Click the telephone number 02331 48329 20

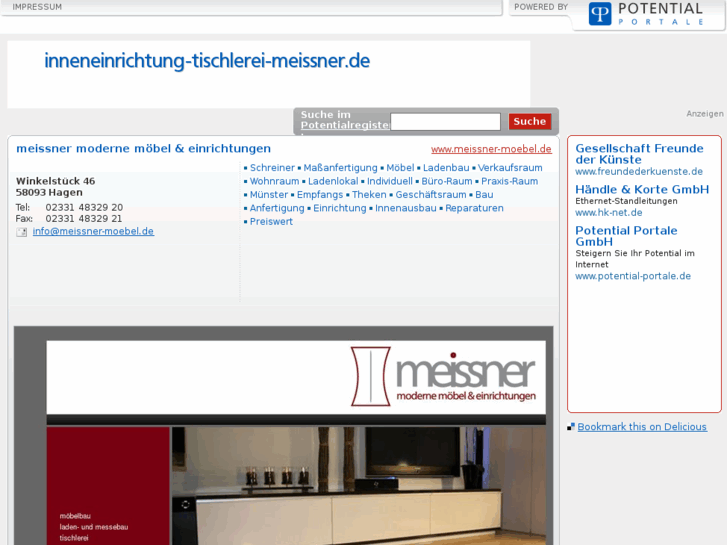84,207
